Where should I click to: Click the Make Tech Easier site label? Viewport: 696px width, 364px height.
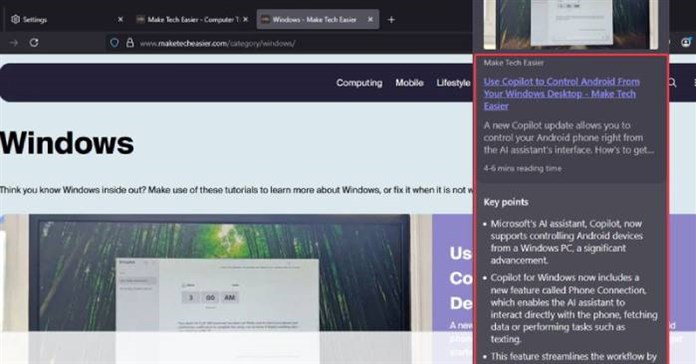[514, 63]
